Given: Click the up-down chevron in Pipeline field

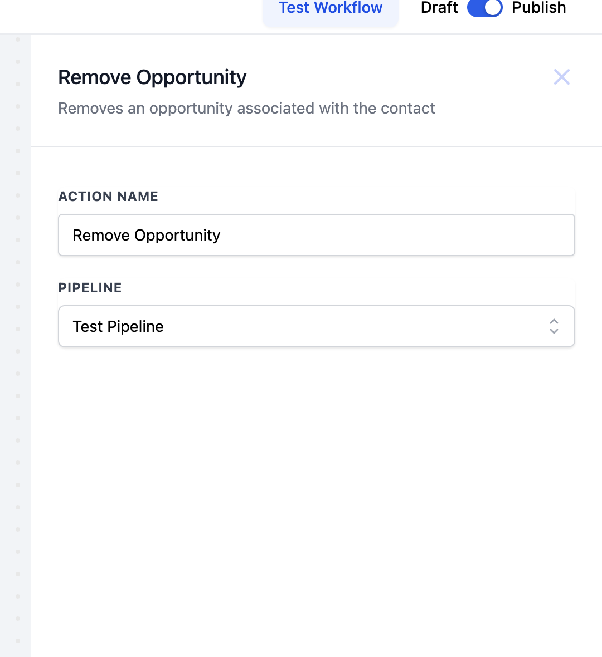Looking at the screenshot, I should pyautogui.click(x=554, y=326).
